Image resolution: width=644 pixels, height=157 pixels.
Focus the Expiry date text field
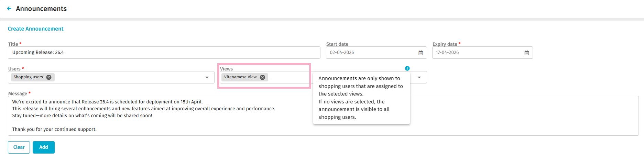click(477, 53)
